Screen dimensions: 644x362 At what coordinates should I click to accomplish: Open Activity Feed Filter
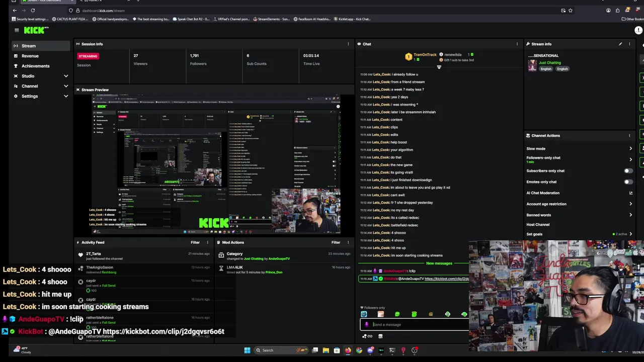(195, 242)
